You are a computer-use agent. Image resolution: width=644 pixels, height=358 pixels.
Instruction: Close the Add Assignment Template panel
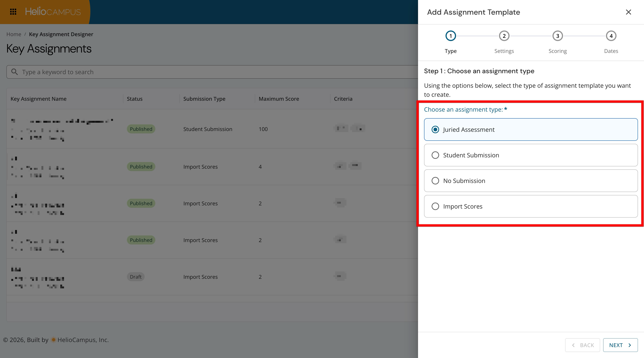(628, 12)
